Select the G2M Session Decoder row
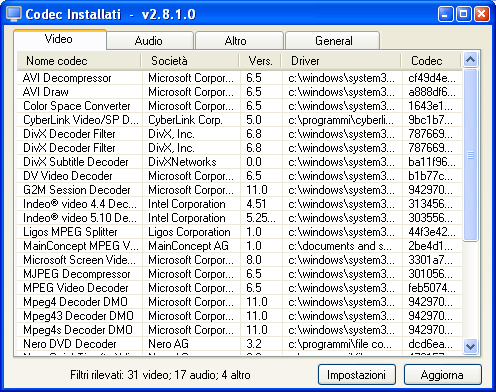 coord(239,190)
